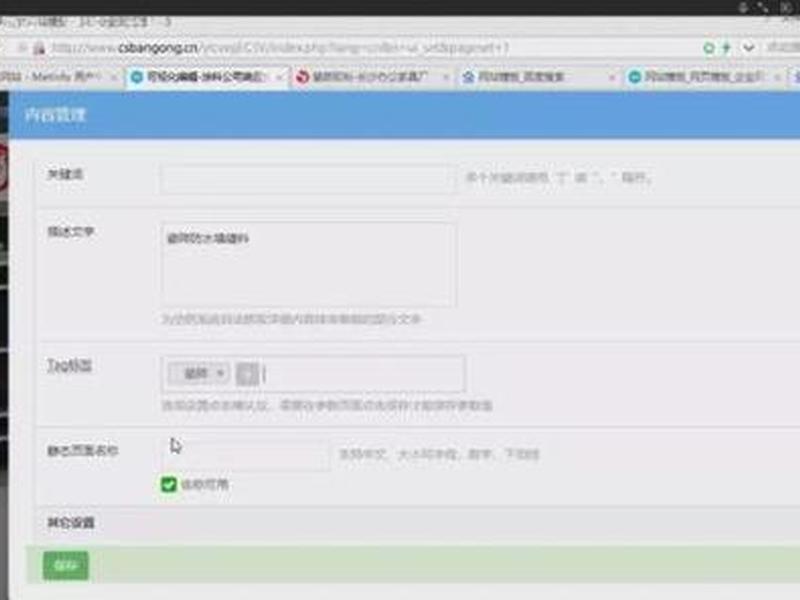Remove the existing tag chip

(x=220, y=373)
